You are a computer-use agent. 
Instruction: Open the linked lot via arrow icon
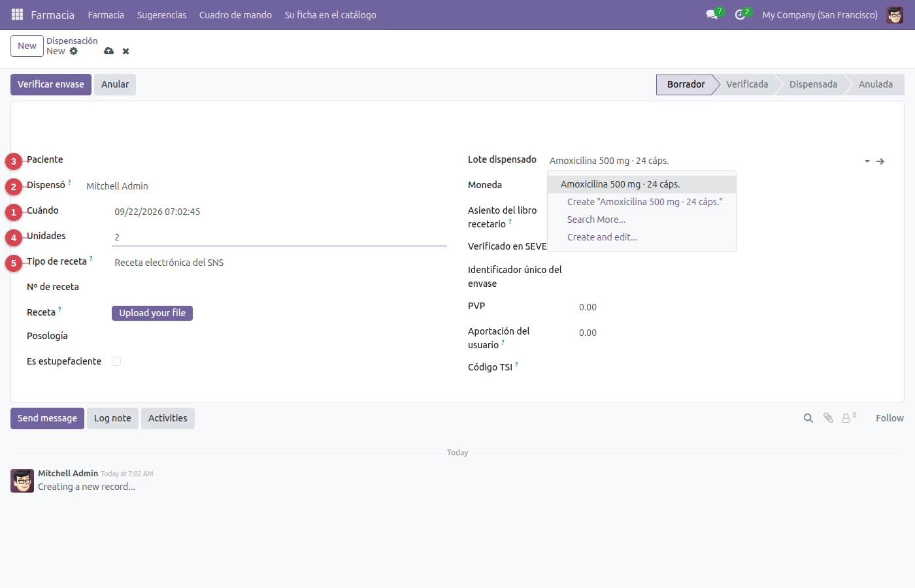(x=880, y=161)
